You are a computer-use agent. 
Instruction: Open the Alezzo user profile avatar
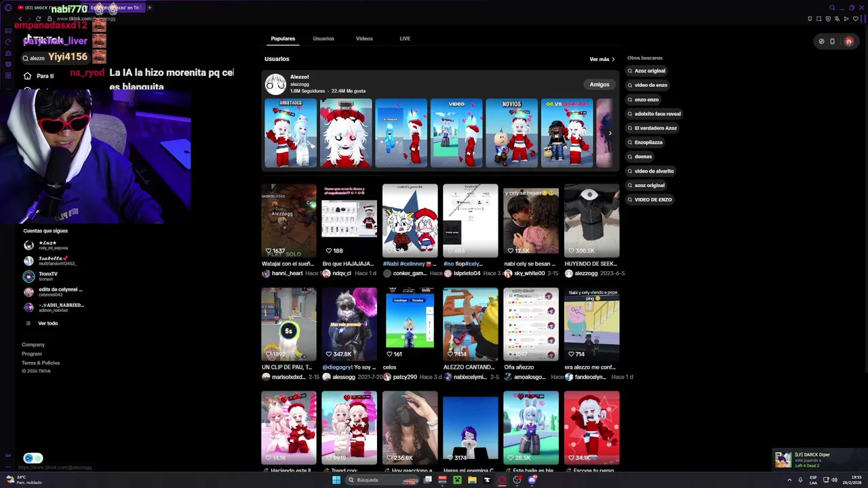(275, 84)
